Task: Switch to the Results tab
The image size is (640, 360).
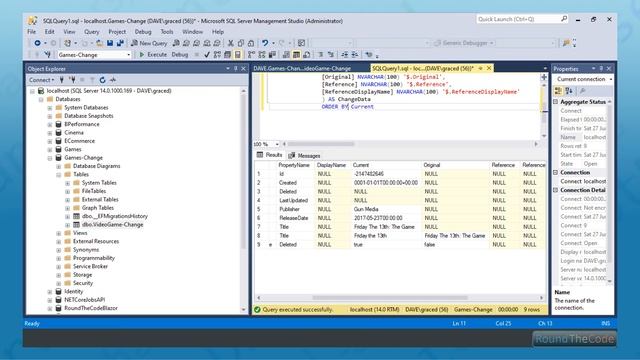Action: pos(269,155)
